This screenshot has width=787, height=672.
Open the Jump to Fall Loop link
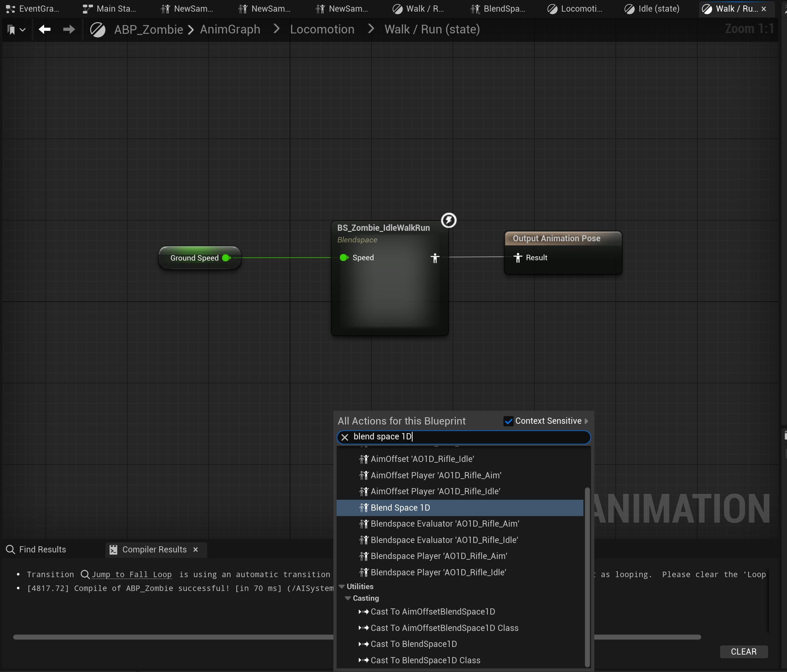pyautogui.click(x=132, y=574)
